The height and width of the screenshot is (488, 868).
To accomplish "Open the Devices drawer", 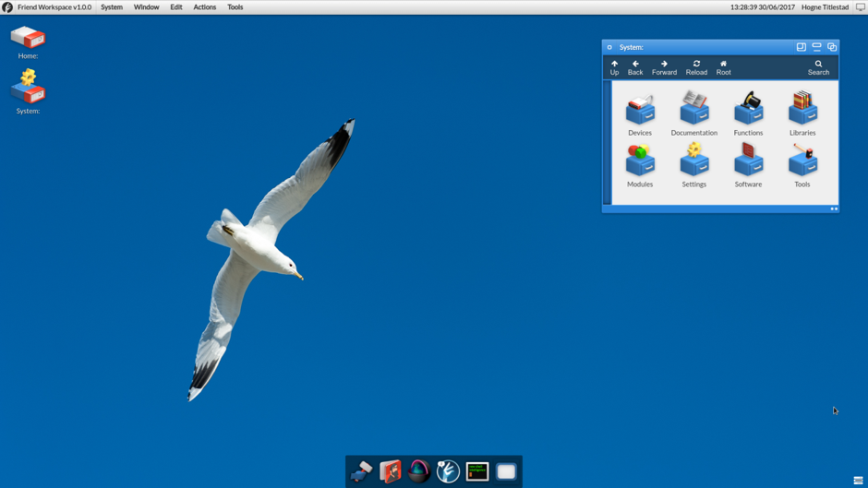I will coord(640,111).
